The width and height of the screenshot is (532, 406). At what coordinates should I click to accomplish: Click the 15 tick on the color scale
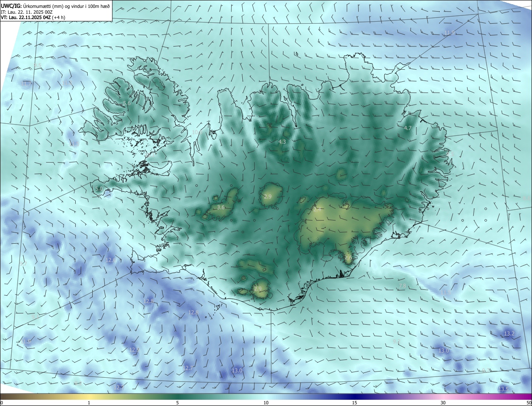pyautogui.click(x=355, y=403)
